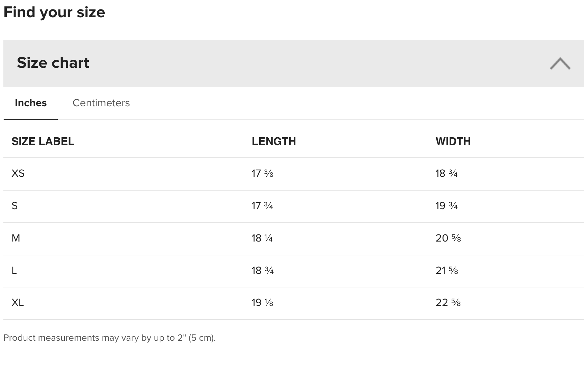Click the XL width value 22 ⅝
The image size is (588, 365).
(448, 303)
